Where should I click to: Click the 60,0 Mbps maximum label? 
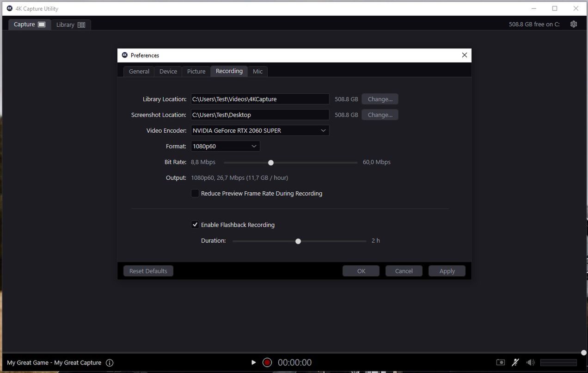coord(377,162)
